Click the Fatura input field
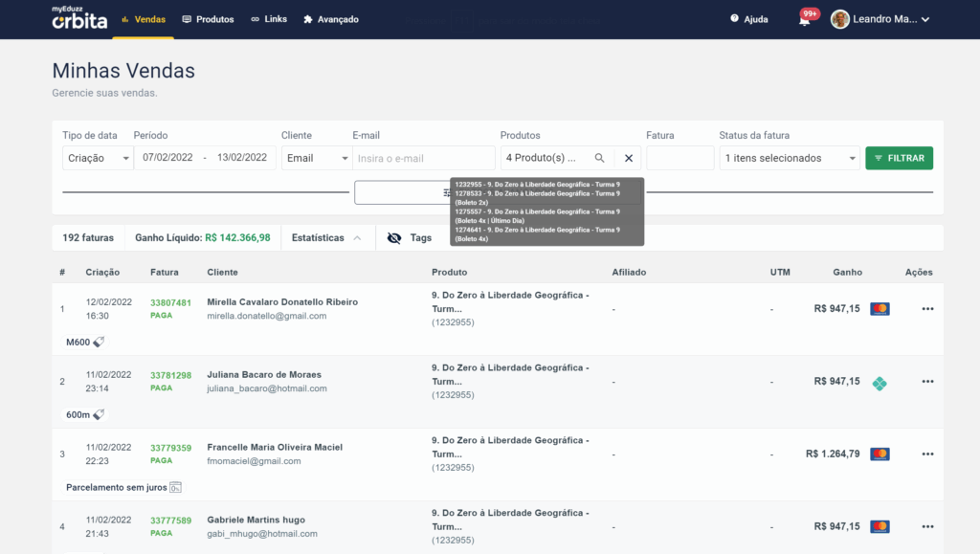The image size is (980, 554). pos(680,158)
